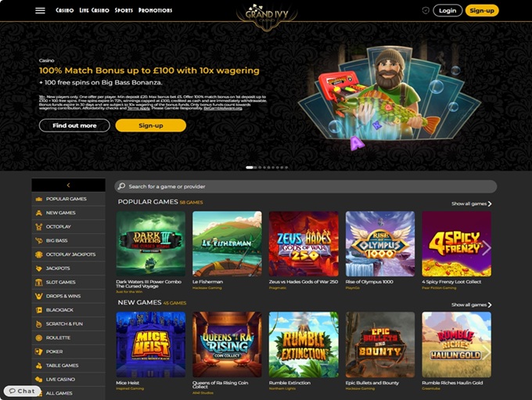Image resolution: width=532 pixels, height=400 pixels.
Task: Focus the game or provider search field
Action: point(306,186)
